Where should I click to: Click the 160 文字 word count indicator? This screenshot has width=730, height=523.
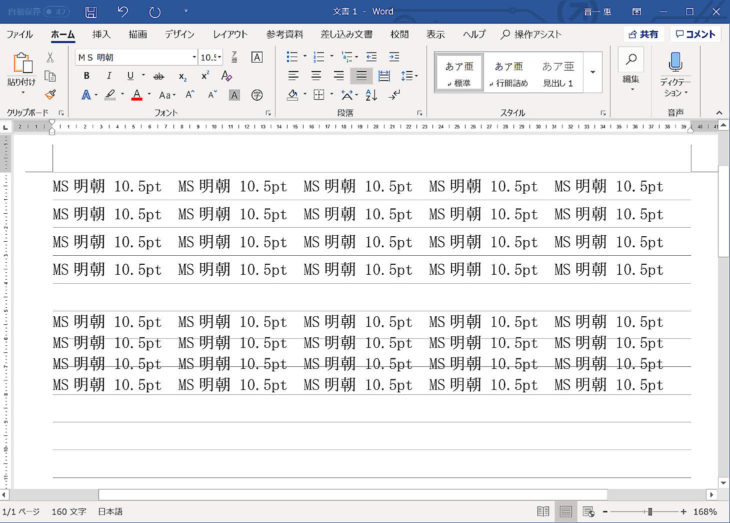(69, 512)
